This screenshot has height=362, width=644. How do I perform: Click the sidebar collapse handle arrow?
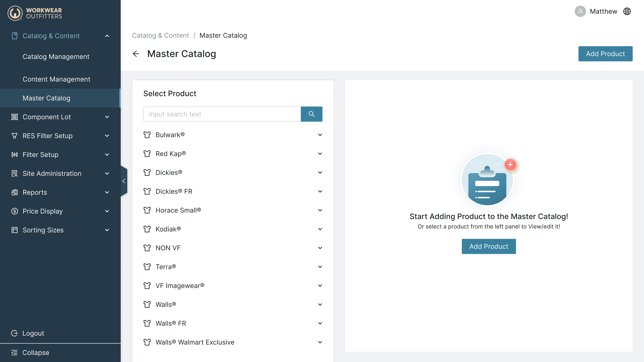point(124,181)
